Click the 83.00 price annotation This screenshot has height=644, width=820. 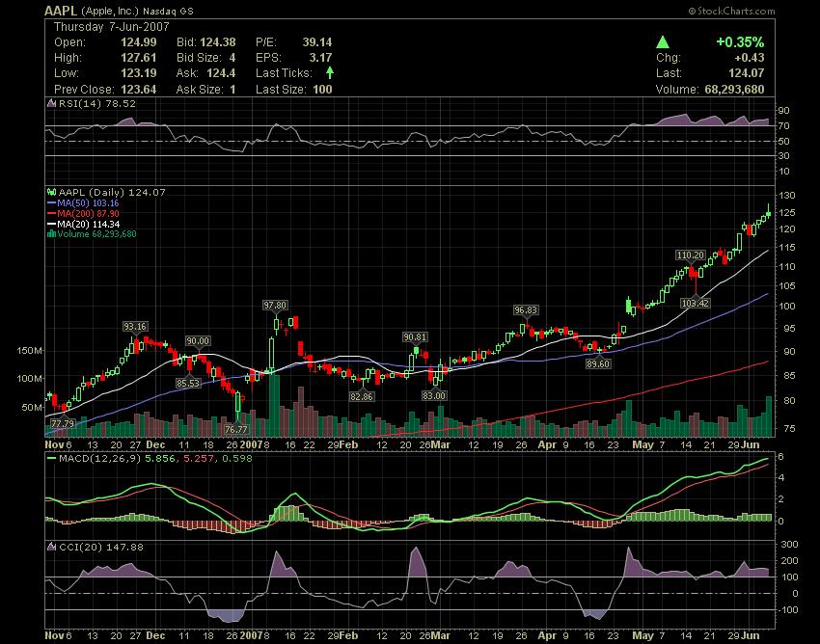coord(434,395)
